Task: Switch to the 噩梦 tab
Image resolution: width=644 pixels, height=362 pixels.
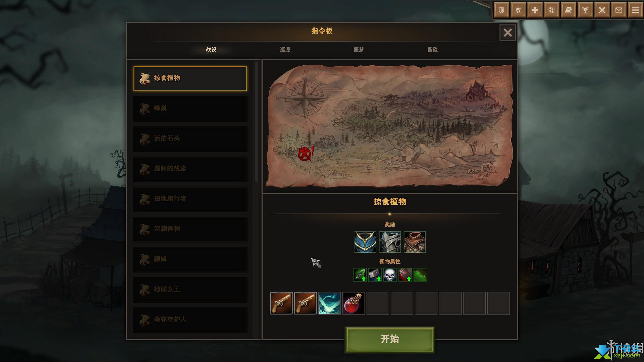Action: point(359,49)
